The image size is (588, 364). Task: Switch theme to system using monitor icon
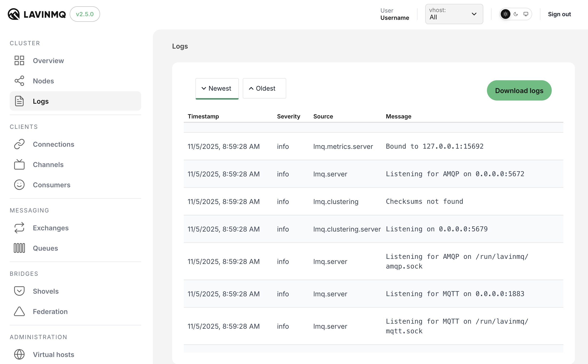click(526, 14)
